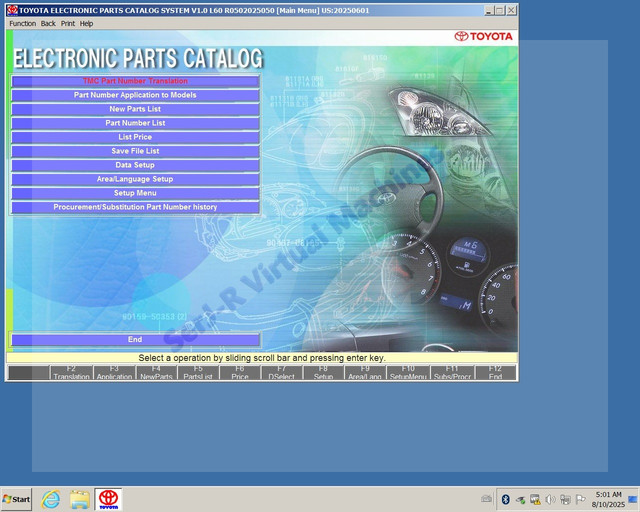640x512 pixels.
Task: Click the Toyota EPC taskbar button
Action: [109, 499]
